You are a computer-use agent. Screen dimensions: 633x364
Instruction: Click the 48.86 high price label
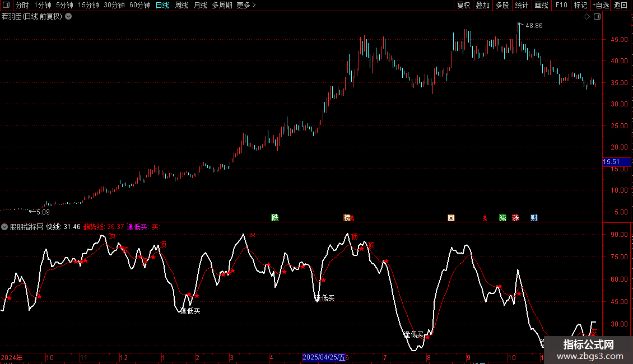coord(534,26)
